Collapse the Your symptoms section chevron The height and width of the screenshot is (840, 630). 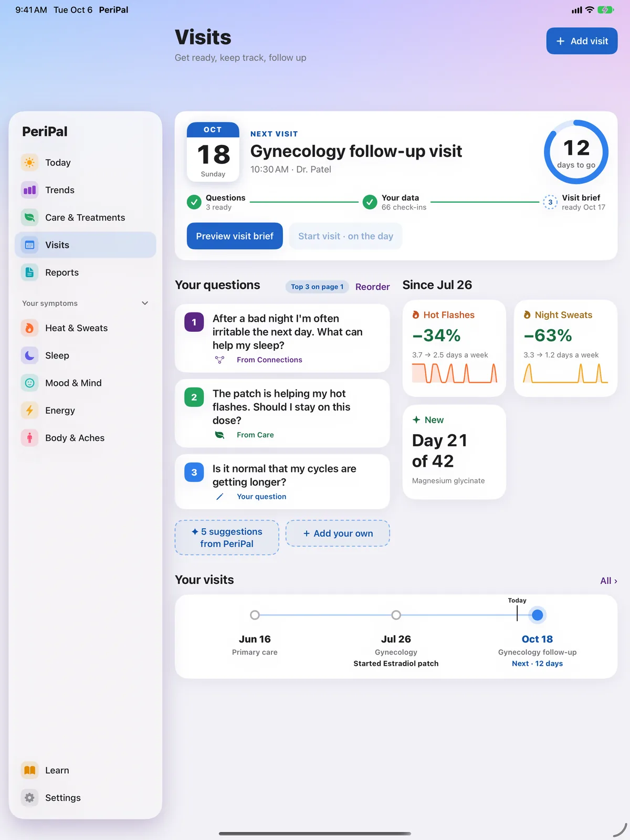[145, 303]
